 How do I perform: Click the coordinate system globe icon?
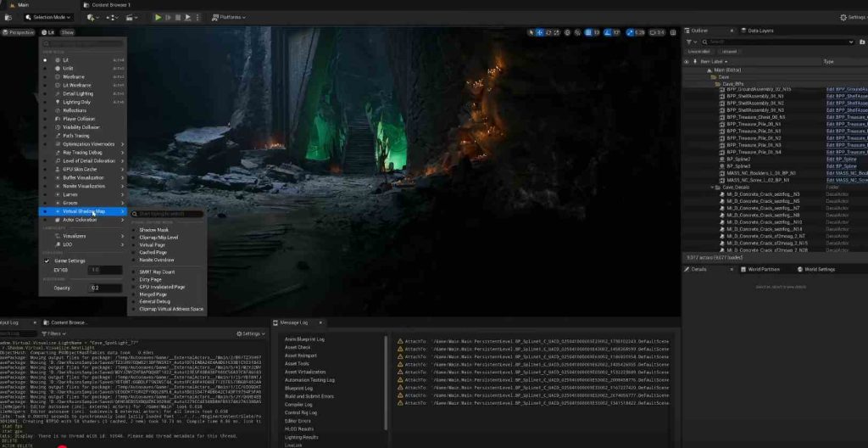568,33
